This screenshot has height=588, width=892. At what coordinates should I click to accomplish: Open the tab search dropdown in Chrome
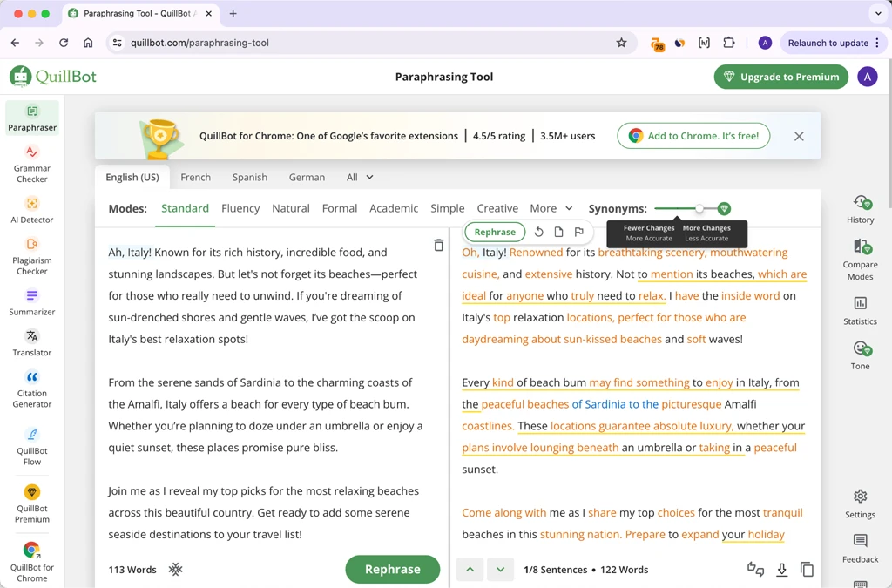(878, 14)
